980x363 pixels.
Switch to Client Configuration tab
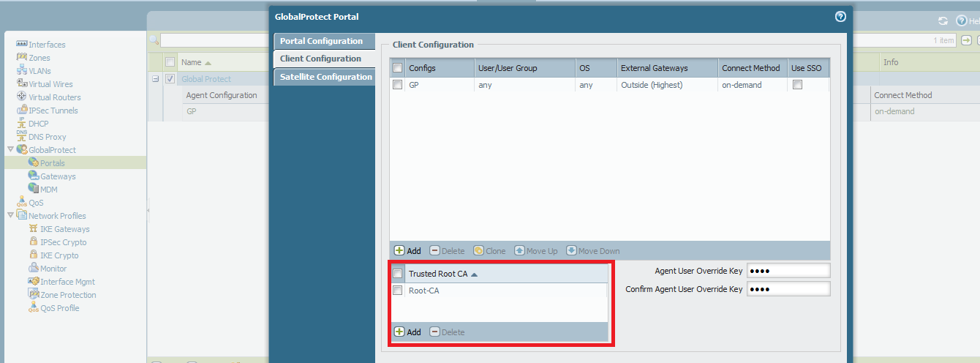(x=324, y=59)
